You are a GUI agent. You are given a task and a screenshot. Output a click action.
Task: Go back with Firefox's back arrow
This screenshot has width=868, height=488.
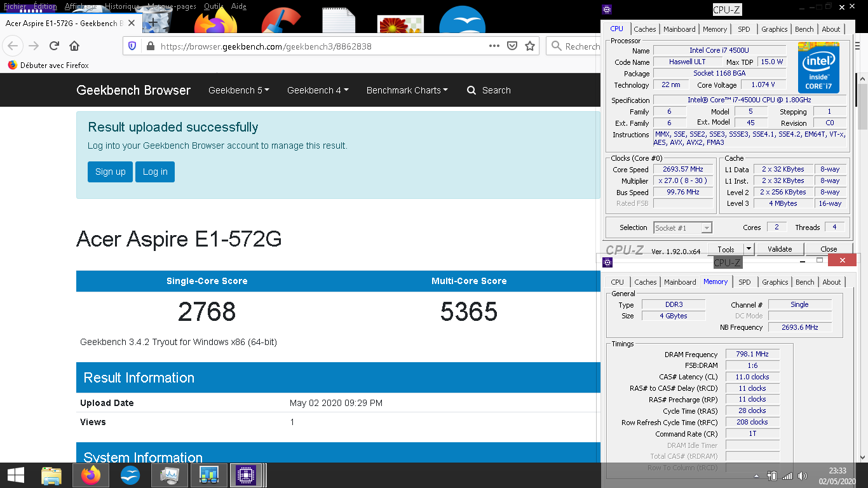13,46
